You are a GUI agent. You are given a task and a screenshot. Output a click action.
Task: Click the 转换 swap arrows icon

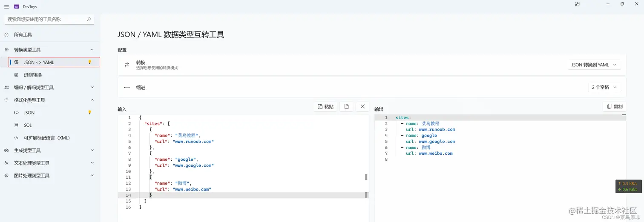pos(126,65)
